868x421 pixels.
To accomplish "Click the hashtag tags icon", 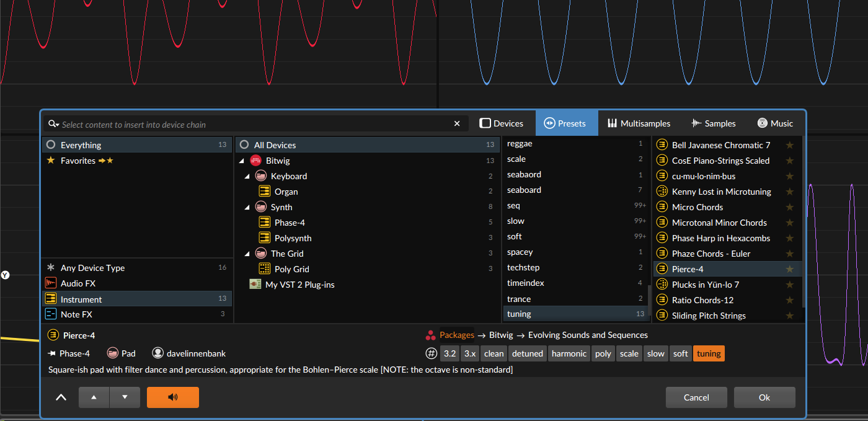I will (432, 353).
